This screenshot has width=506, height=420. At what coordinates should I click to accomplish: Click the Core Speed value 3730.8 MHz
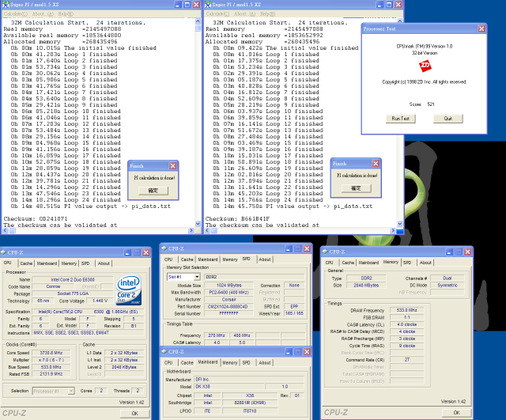[x=51, y=353]
